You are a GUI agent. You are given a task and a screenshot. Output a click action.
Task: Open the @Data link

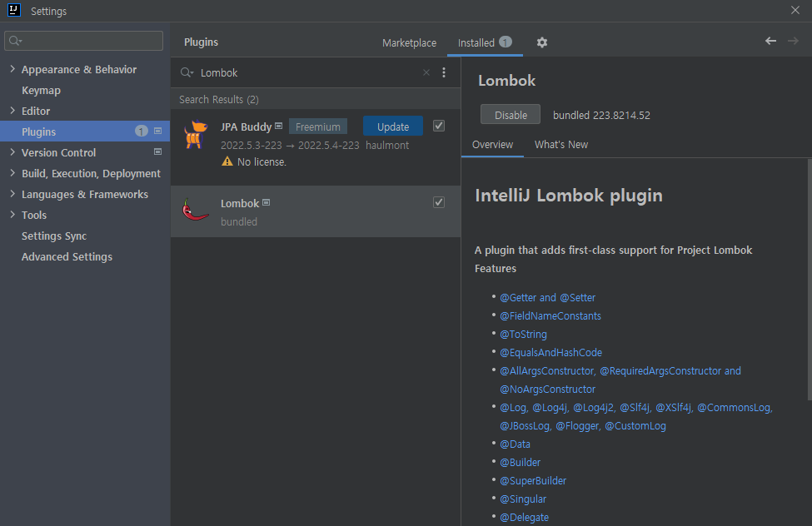point(515,444)
